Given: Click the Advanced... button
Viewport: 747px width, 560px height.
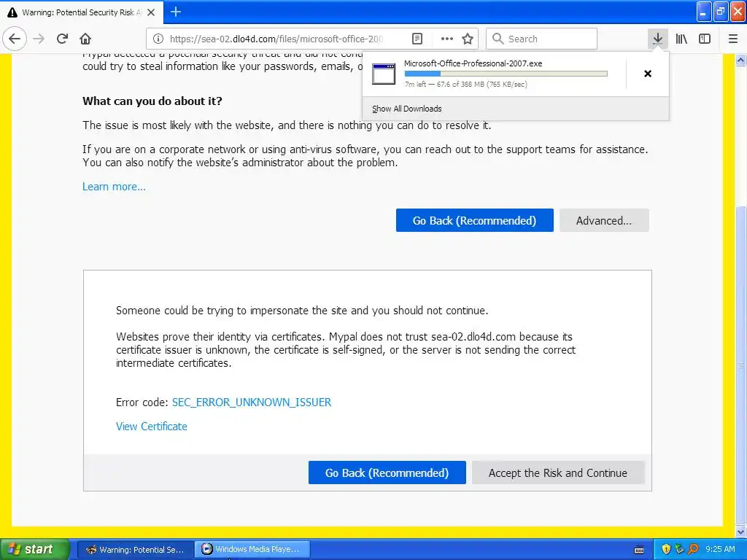Looking at the screenshot, I should [x=604, y=220].
